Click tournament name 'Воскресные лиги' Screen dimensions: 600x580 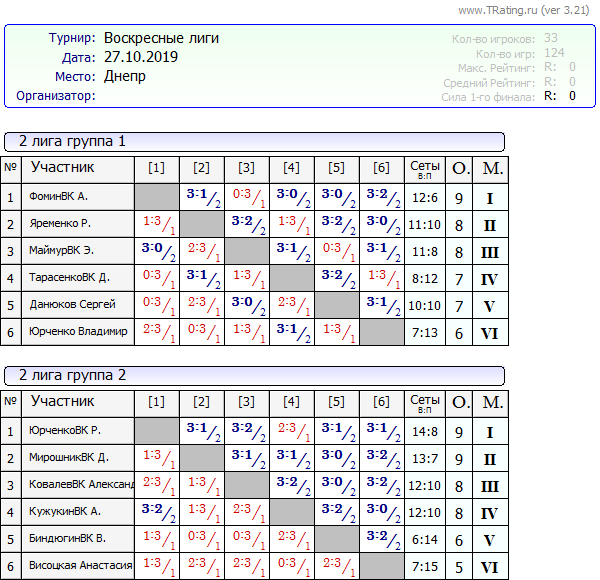[161, 38]
